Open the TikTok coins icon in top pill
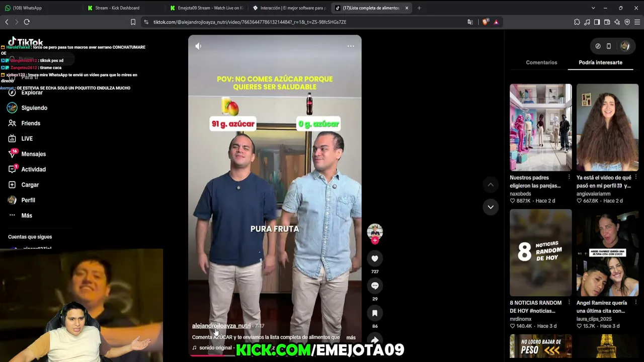The height and width of the screenshot is (362, 644). [x=598, y=46]
